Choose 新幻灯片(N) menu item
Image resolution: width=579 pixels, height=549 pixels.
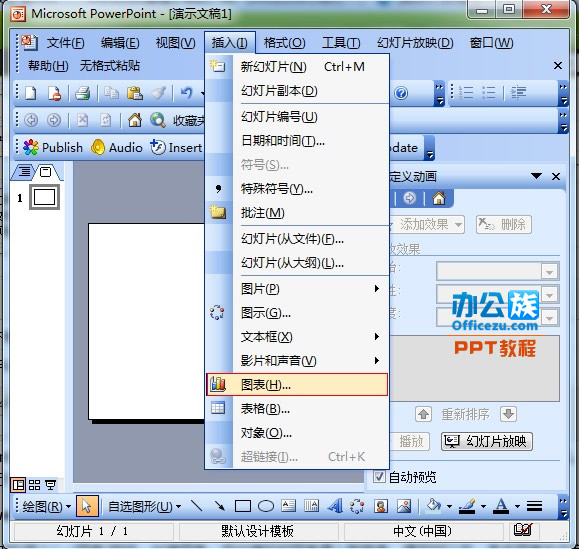coord(297,67)
